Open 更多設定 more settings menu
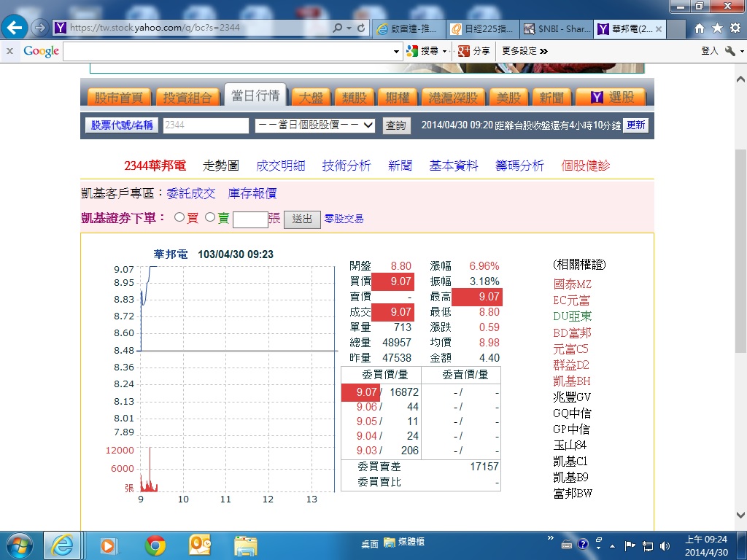Viewport: 747px width, 560px height. (x=525, y=51)
